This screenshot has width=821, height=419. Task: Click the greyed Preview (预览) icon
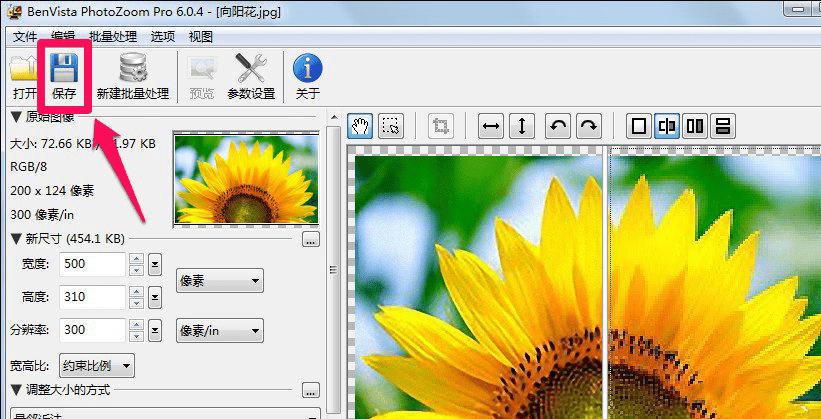coord(202,76)
